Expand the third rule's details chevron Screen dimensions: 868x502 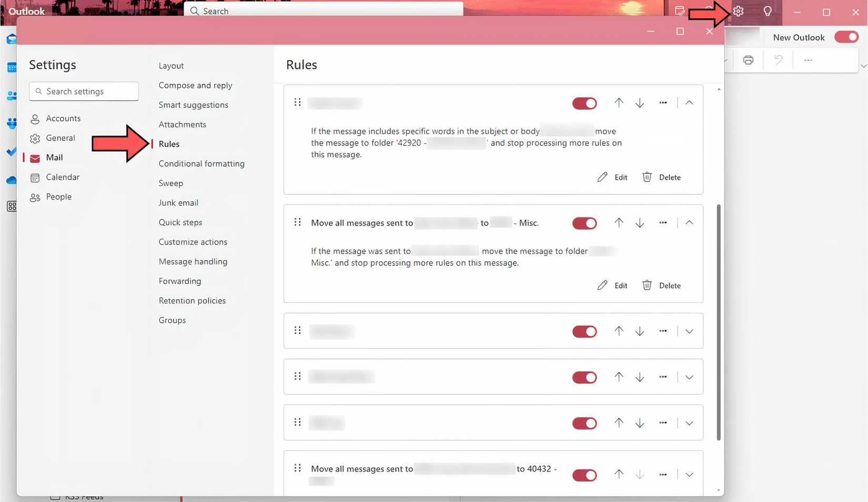click(x=689, y=331)
